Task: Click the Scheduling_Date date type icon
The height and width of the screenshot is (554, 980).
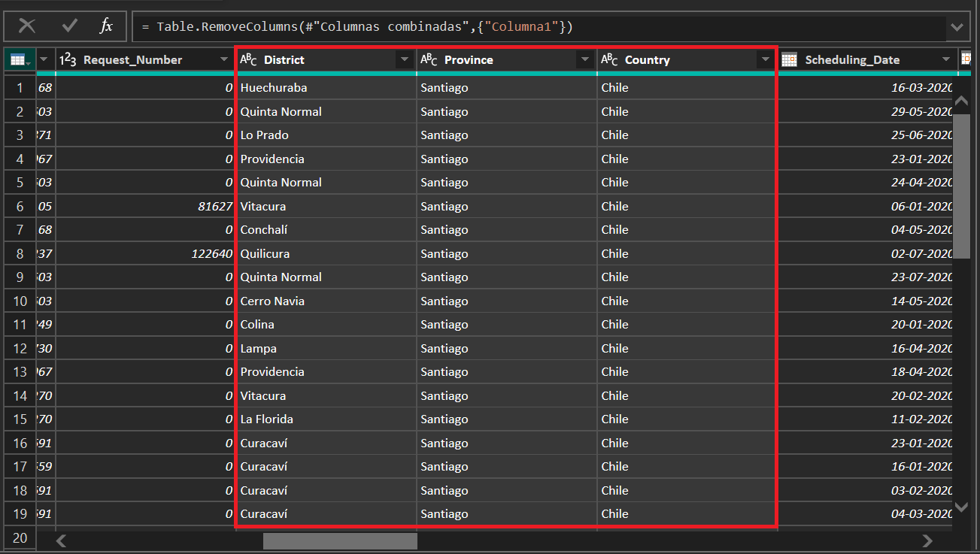Action: click(789, 59)
